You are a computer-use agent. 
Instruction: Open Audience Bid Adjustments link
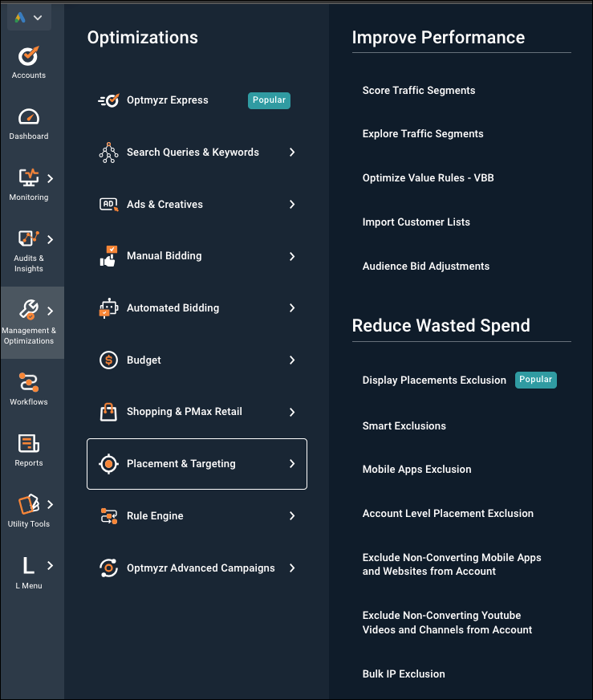(x=425, y=267)
